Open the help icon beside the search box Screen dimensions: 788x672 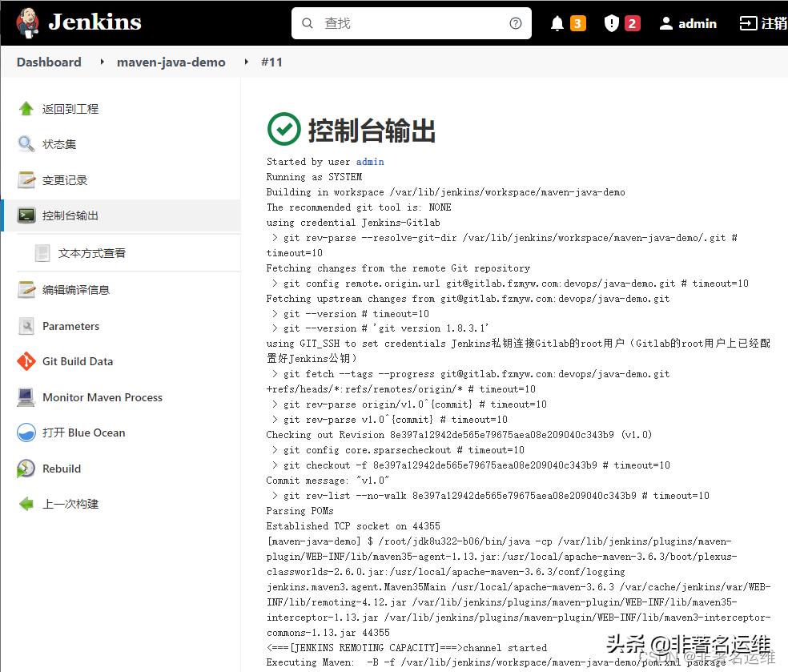(x=515, y=23)
